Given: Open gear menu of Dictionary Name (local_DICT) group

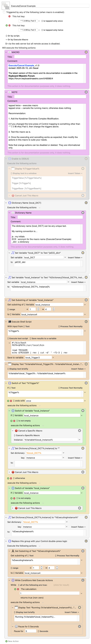Looking at the screenshot, I should 86,203.
